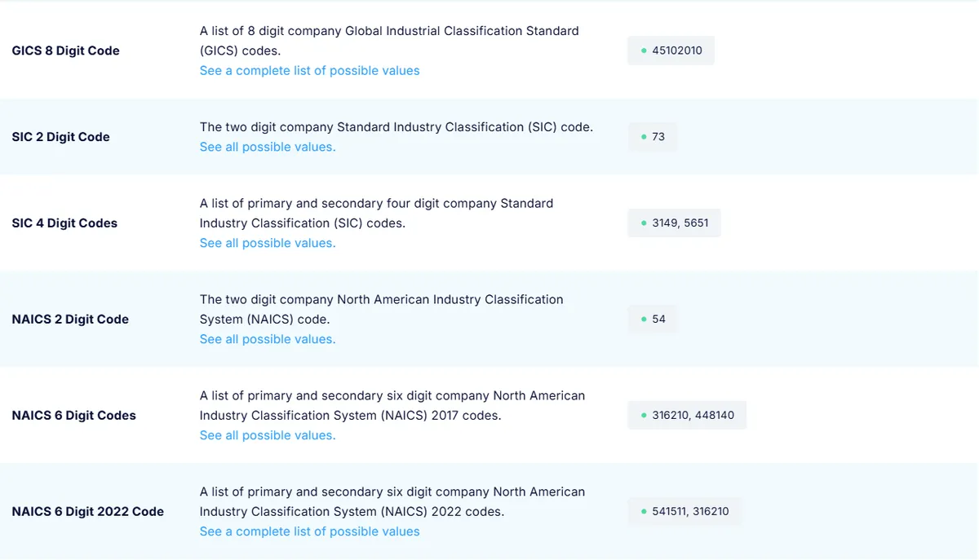Screen dimensions: 979x560
Task: Open SIC 4 Digit Codes possible values link
Action: pyautogui.click(x=268, y=243)
